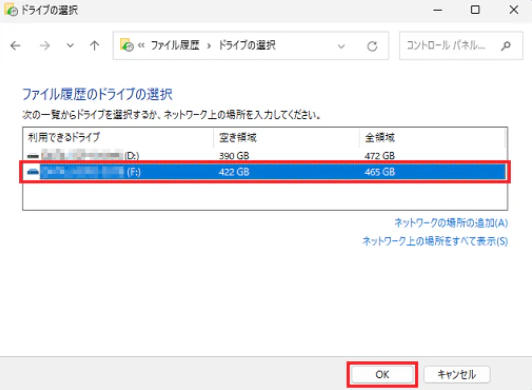Minimize the ドライブの選択 window
This screenshot has width=532, height=390.
pos(438,10)
